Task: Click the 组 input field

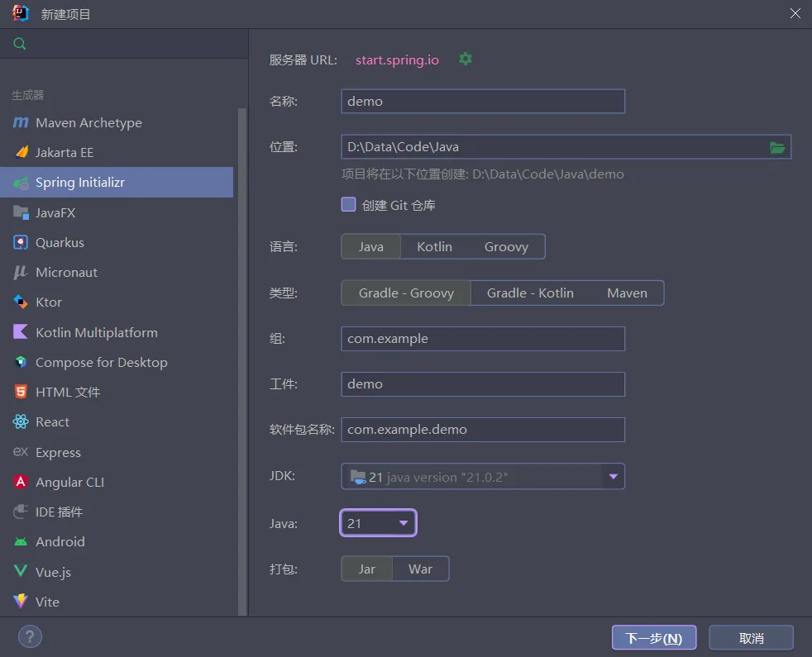Action: (x=483, y=339)
